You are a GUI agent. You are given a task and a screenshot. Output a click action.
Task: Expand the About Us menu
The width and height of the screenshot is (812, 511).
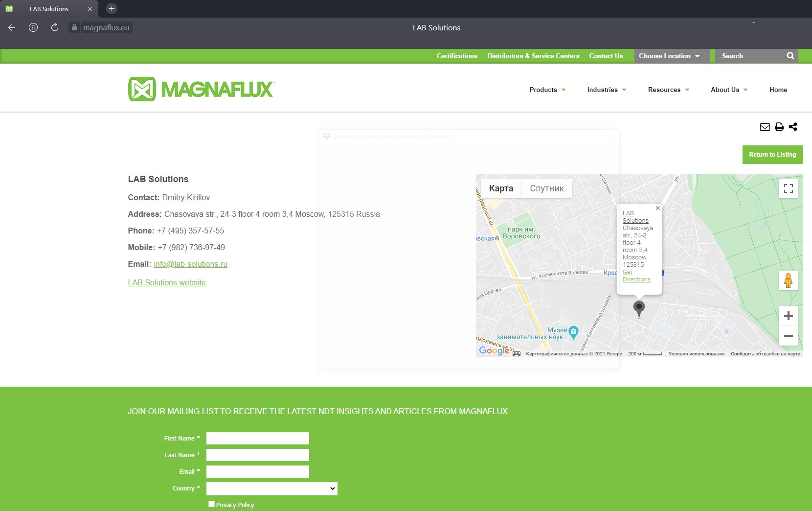(x=729, y=90)
